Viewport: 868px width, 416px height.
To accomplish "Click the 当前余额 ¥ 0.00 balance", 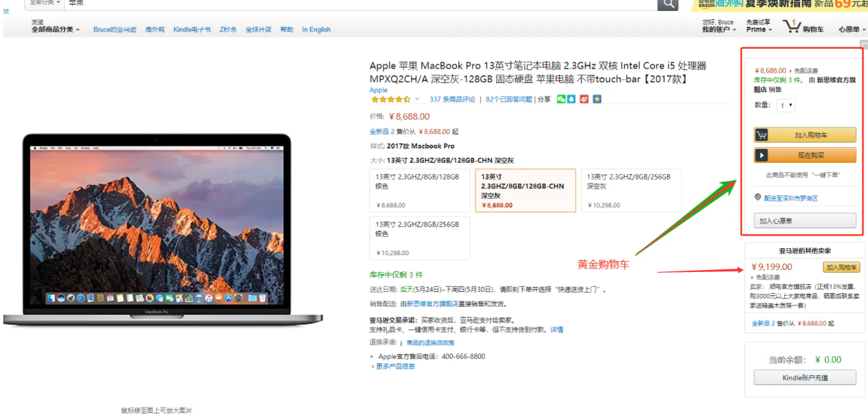I will point(805,359).
